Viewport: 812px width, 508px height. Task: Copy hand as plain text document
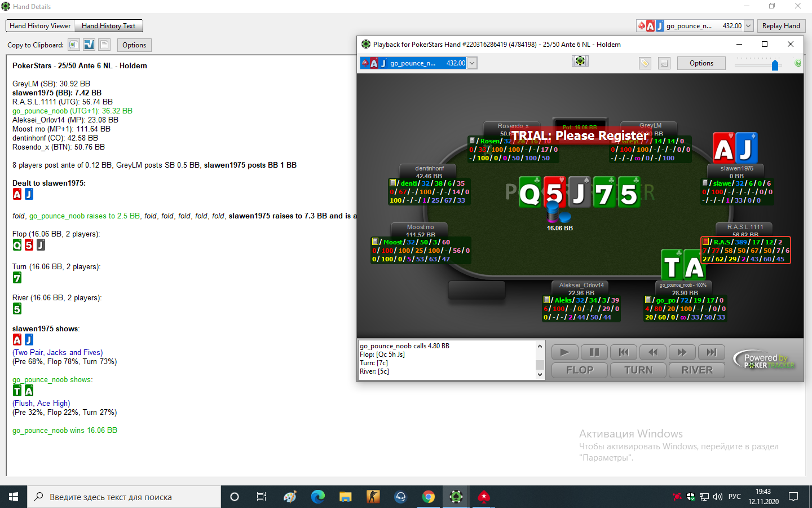coord(104,45)
